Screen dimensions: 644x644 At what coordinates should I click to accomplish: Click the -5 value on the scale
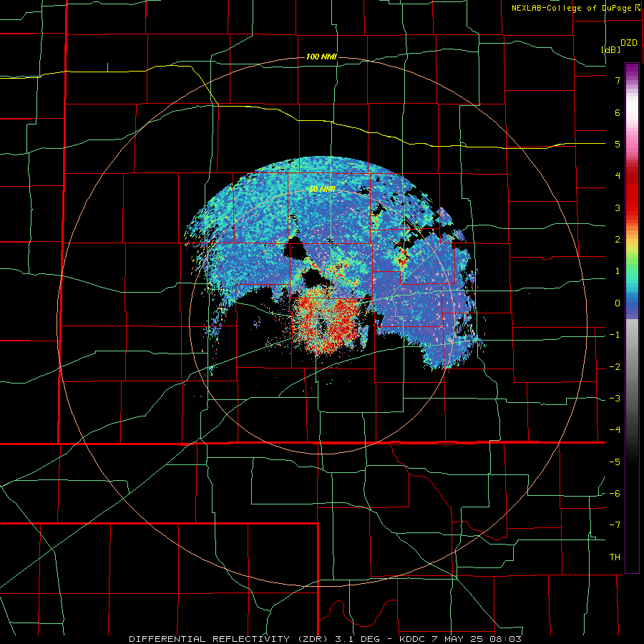click(615, 462)
